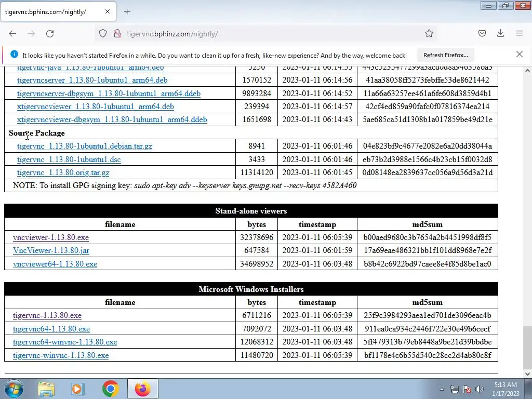Download vncviewer64-1.13.80.exe
The width and height of the screenshot is (532, 399).
click(55, 264)
